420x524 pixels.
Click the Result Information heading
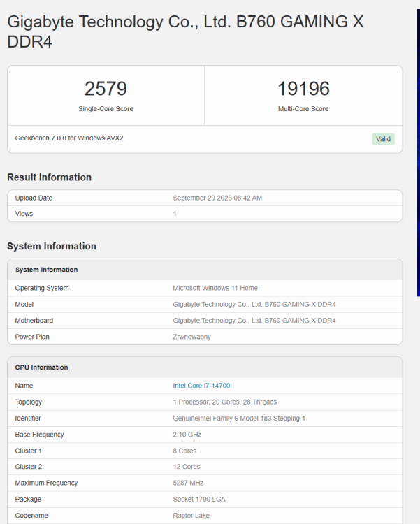(49, 177)
